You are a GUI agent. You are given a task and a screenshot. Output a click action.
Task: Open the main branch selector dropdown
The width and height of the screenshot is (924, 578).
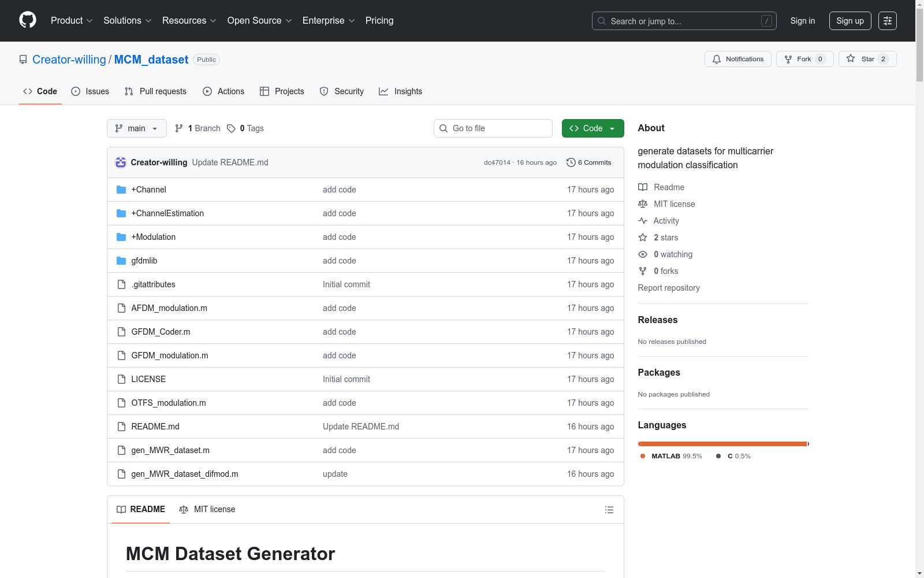pos(137,128)
